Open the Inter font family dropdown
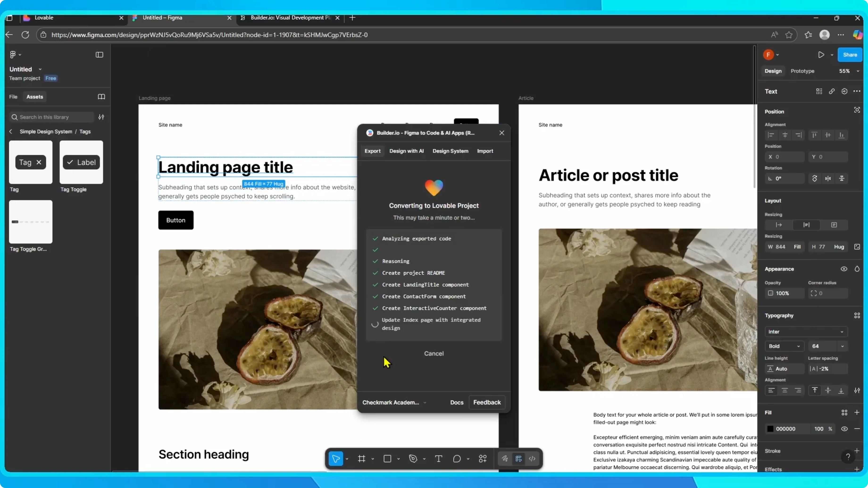The height and width of the screenshot is (488, 868). point(806,332)
